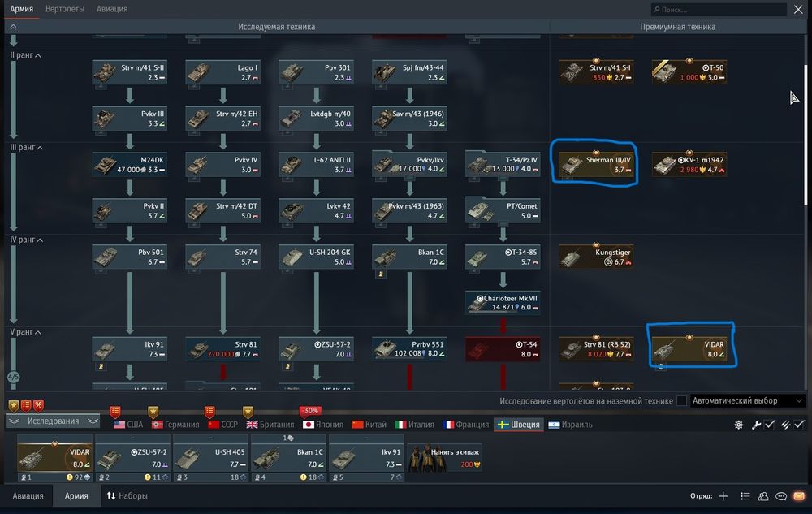Viewport: 812px width, 514px height.
Task: Open the Strv m/41 S-II tank card
Action: point(130,72)
